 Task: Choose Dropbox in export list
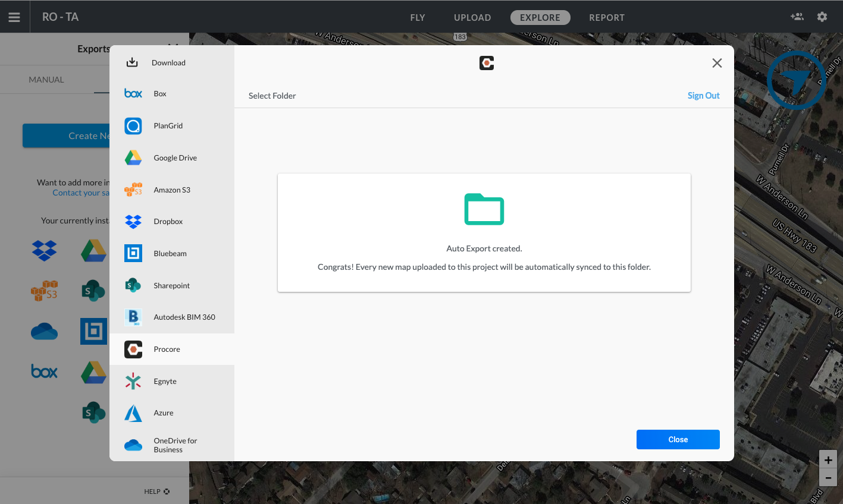click(172, 222)
